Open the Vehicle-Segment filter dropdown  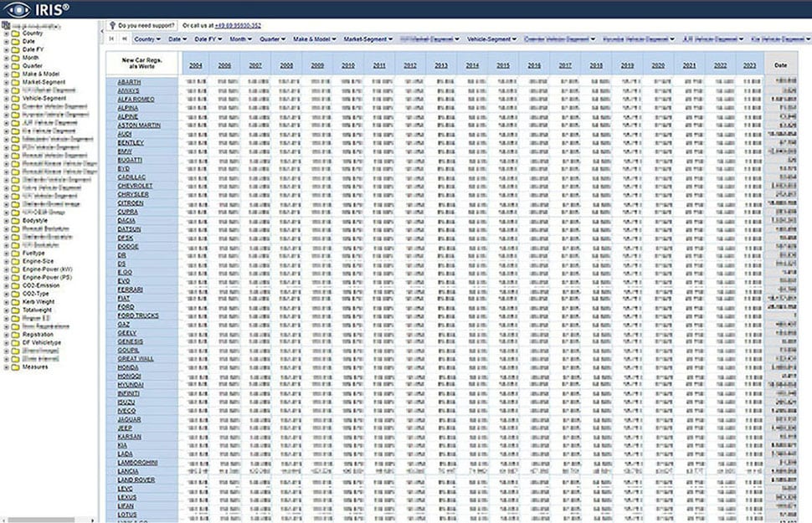tap(491, 38)
